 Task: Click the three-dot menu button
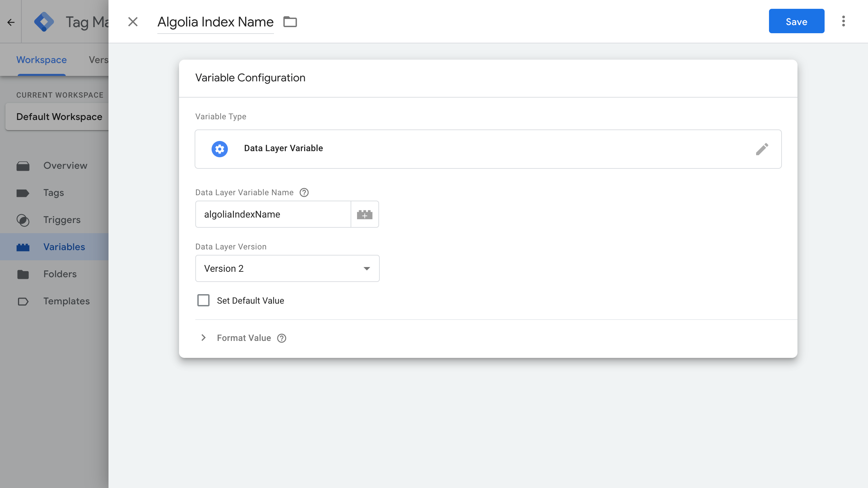pyautogui.click(x=843, y=21)
